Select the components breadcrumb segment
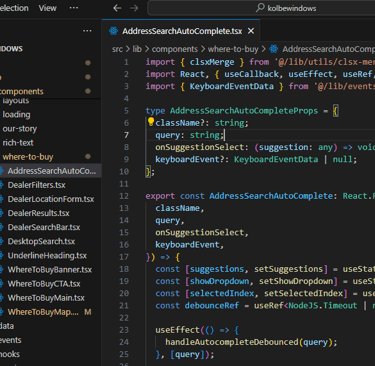375x366 pixels. [x=175, y=49]
